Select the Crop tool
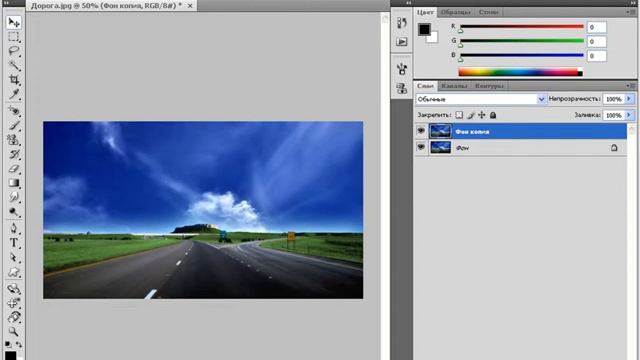This screenshot has height=360, width=640. click(14, 80)
